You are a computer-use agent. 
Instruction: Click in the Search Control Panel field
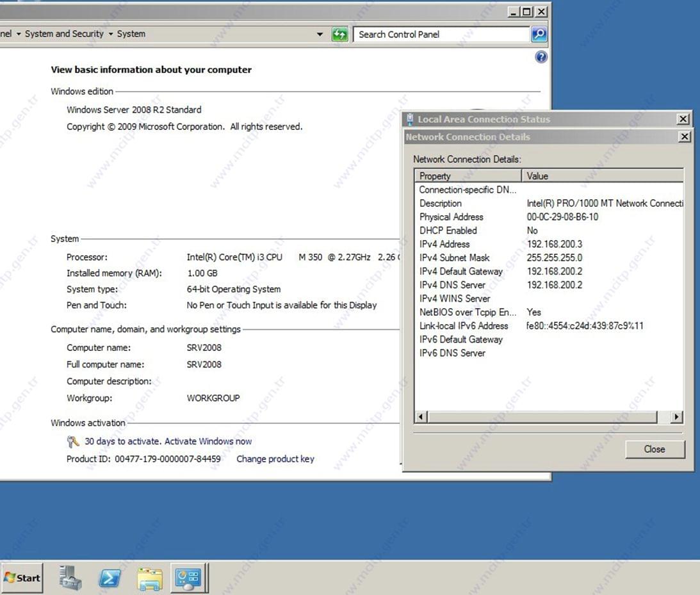click(441, 35)
